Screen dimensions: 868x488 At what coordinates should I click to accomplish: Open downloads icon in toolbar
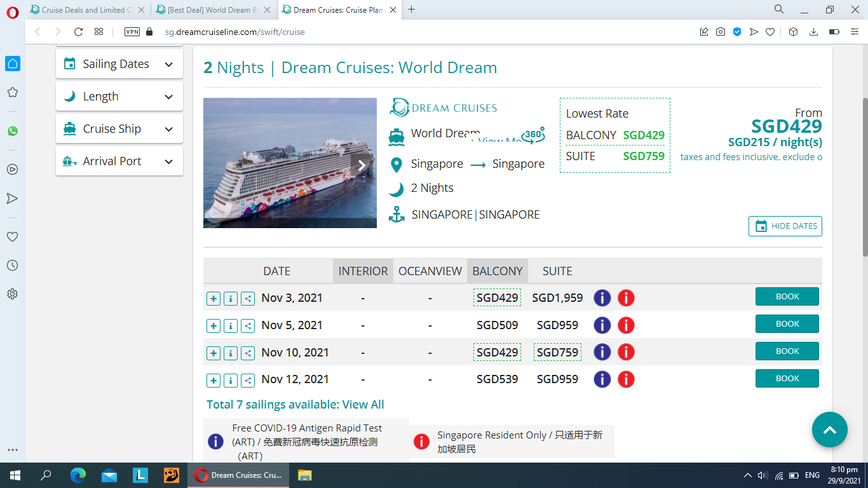click(x=813, y=32)
